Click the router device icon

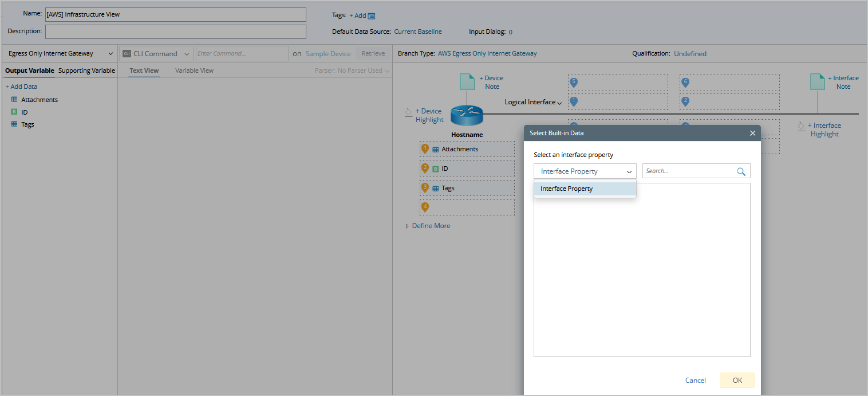tap(467, 115)
